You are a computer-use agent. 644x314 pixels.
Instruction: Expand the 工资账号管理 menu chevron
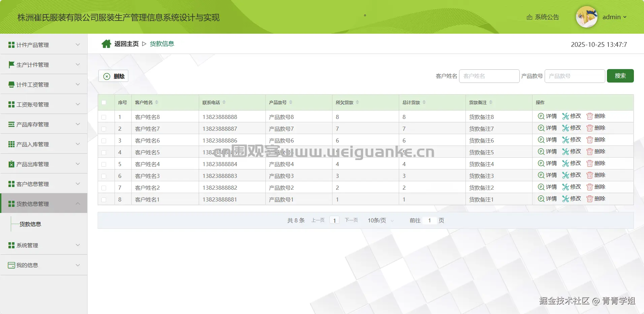78,104
